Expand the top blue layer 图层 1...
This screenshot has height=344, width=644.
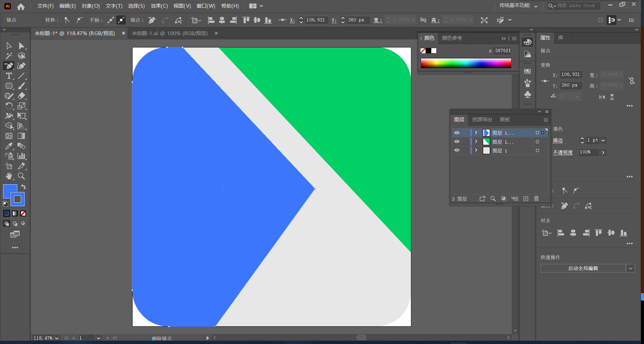coord(476,133)
